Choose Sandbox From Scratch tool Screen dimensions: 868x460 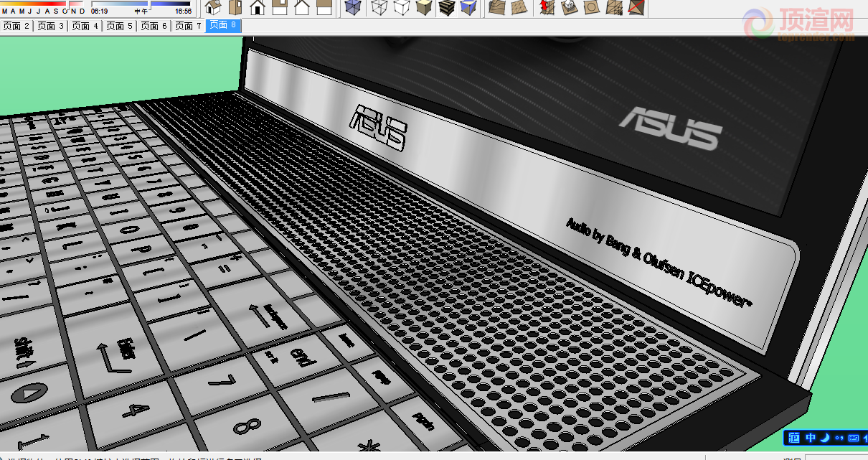point(519,8)
